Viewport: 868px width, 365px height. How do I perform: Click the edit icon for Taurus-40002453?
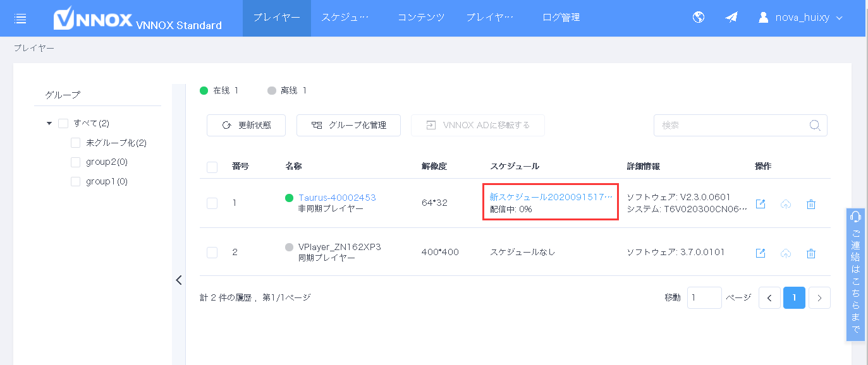761,204
